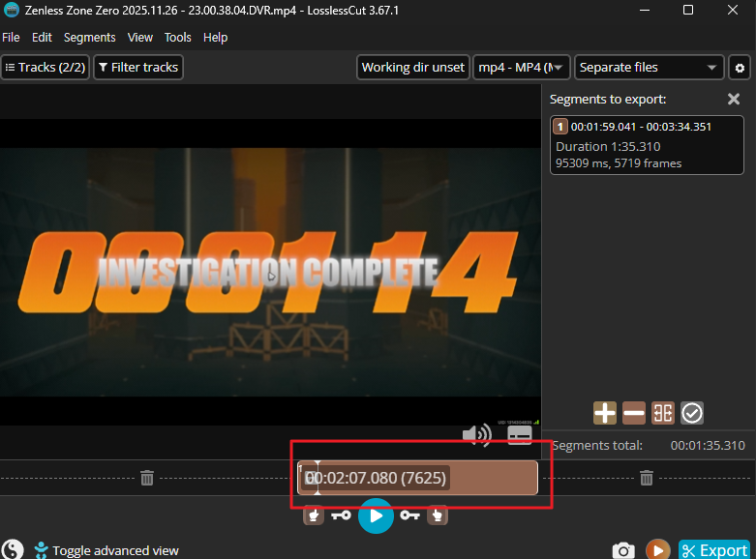Open the Segments menu
Image resolution: width=756 pixels, height=559 pixels.
[x=90, y=38]
